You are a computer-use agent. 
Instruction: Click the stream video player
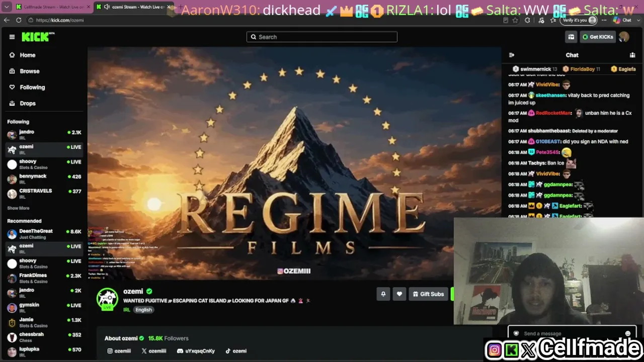click(x=294, y=163)
